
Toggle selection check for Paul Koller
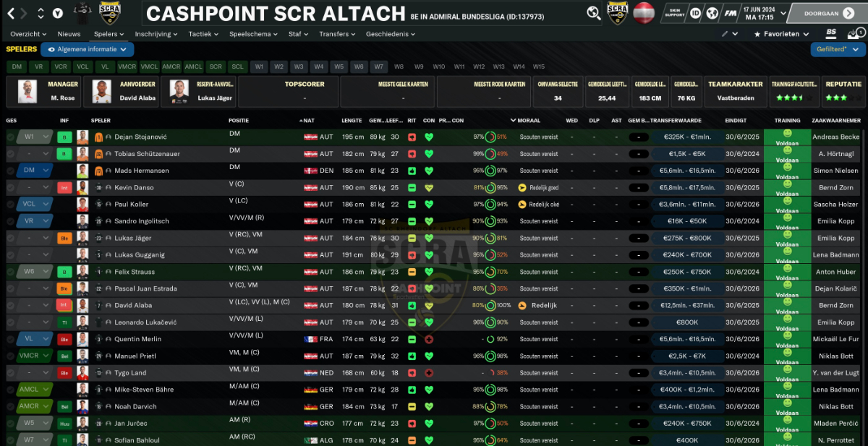10,205
